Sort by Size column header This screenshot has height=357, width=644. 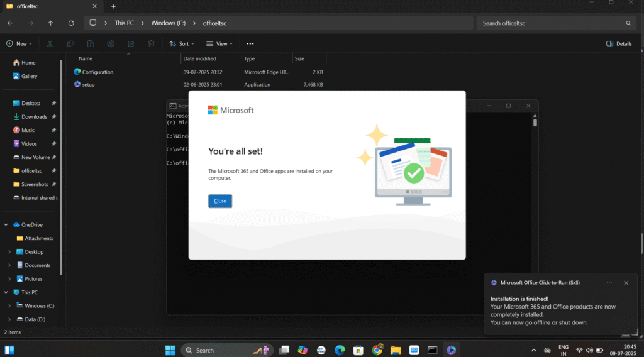point(299,58)
